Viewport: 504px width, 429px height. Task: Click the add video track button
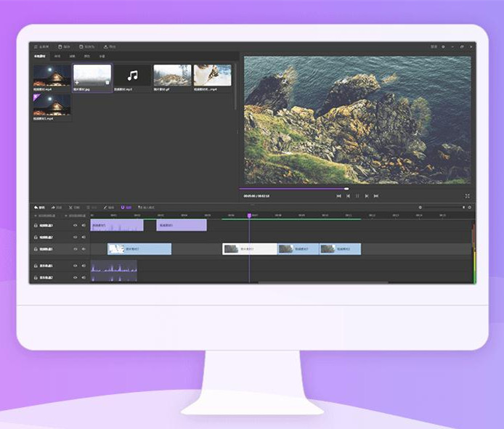point(45,216)
